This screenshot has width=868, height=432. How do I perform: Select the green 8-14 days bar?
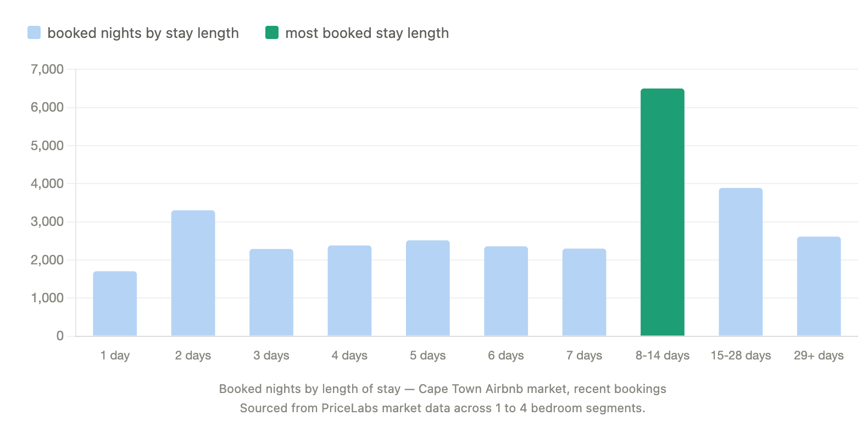[663, 212]
